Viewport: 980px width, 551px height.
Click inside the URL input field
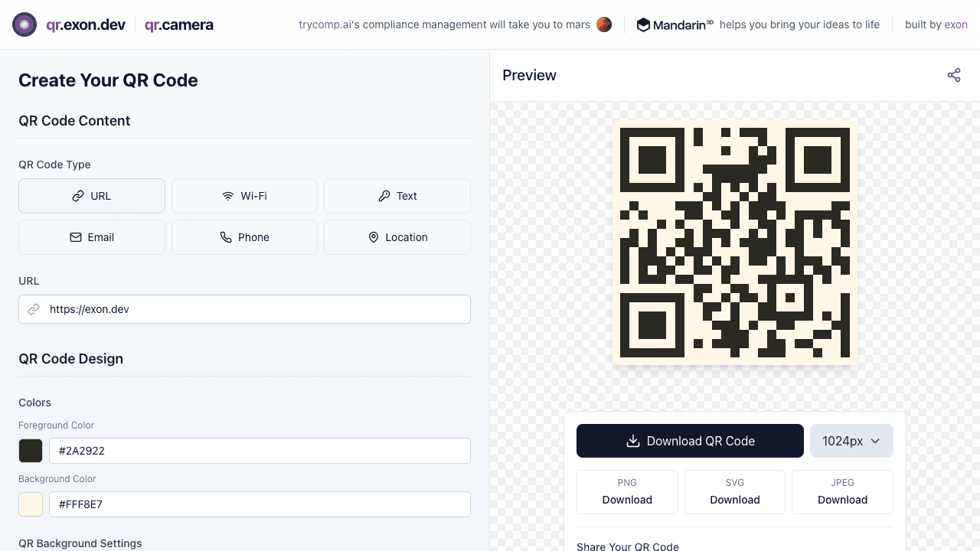click(x=244, y=309)
